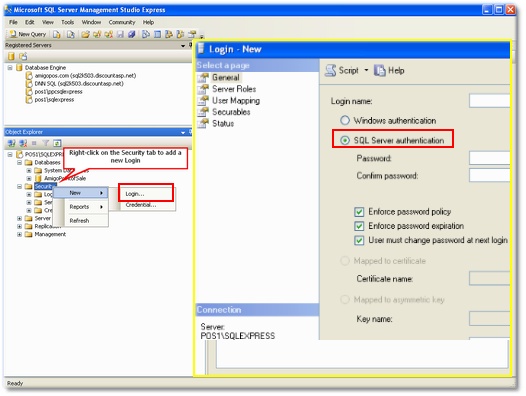Click the Securables page icon
Viewport: 526px width, 396px height.
point(203,112)
